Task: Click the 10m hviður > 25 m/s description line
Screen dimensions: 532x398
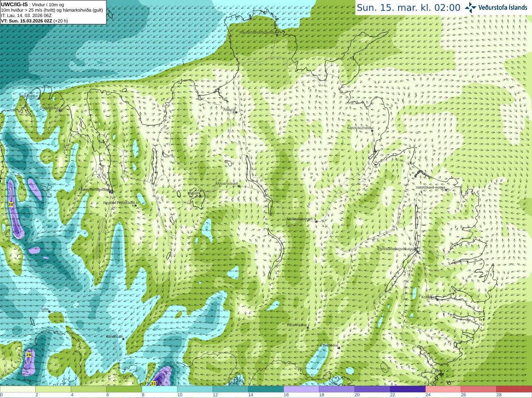Action: click(52, 10)
